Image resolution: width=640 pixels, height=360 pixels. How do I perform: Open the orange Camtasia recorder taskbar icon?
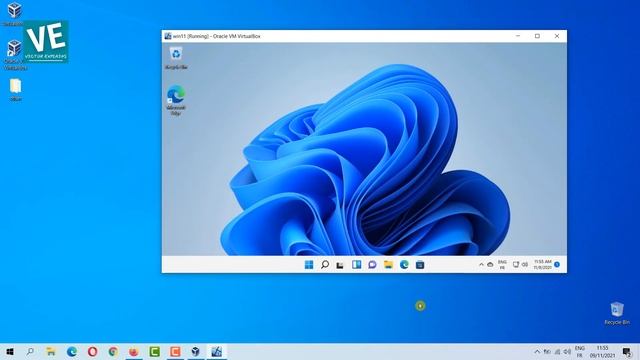point(175,351)
